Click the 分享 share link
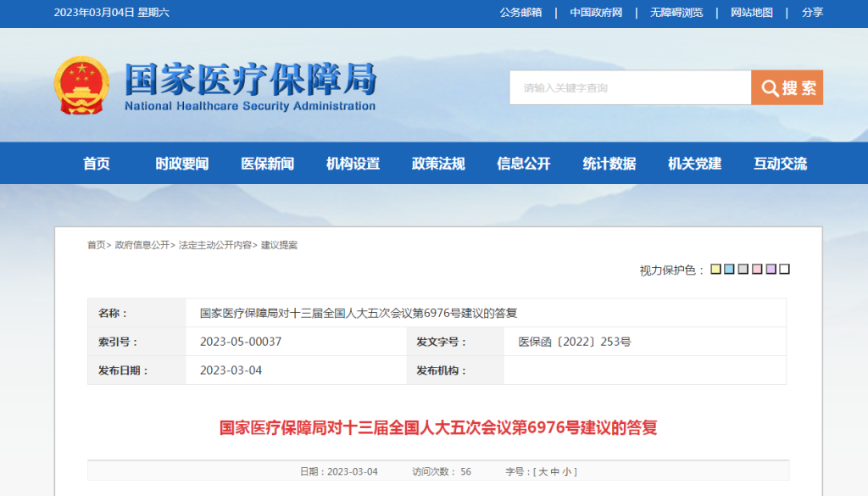Screen dimensions: 868x496 pyautogui.click(x=812, y=13)
